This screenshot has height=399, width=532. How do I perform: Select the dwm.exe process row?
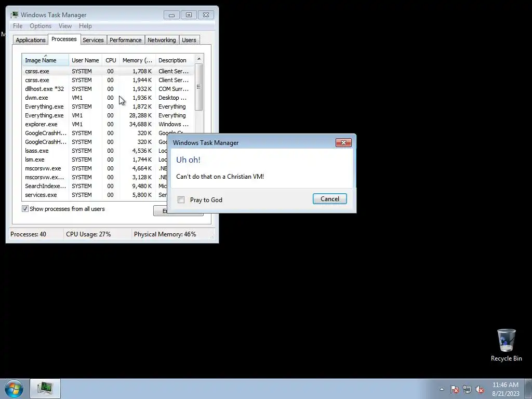tap(108, 98)
